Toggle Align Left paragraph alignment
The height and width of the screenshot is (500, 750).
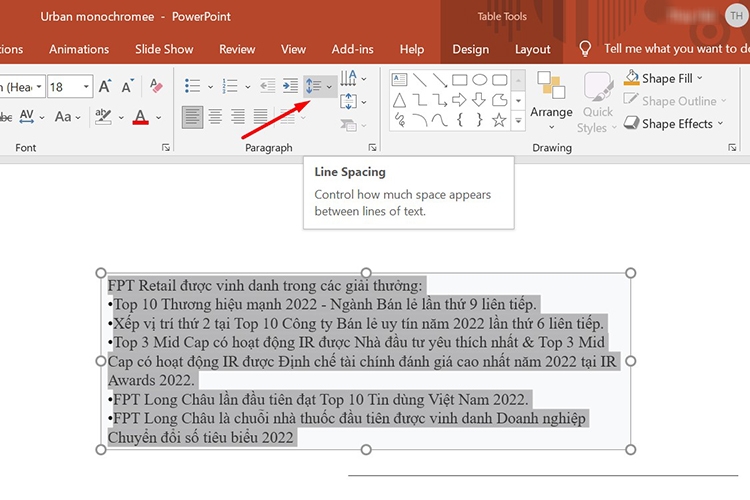pos(192,117)
